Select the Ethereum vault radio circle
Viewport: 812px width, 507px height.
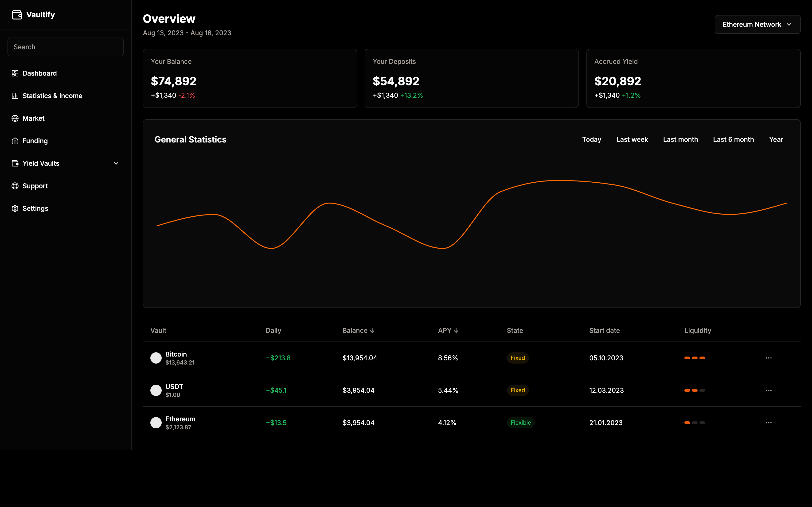(156, 422)
